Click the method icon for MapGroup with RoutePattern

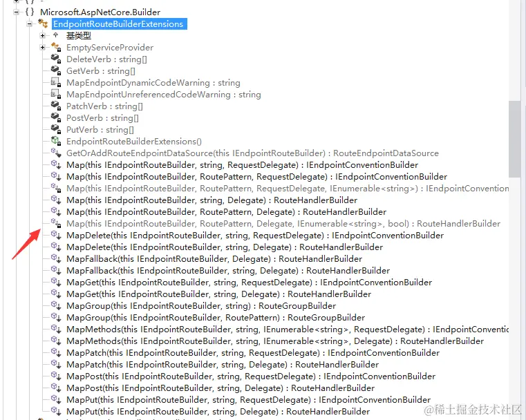pyautogui.click(x=56, y=317)
